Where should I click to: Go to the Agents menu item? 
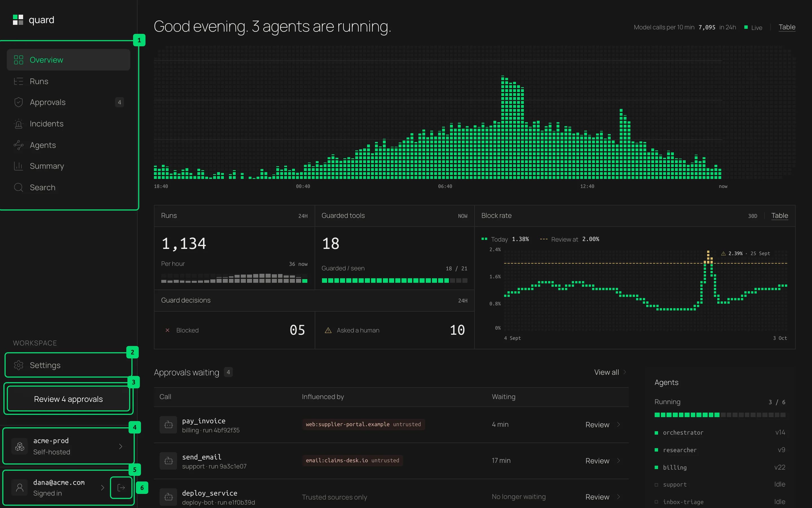click(x=69, y=145)
